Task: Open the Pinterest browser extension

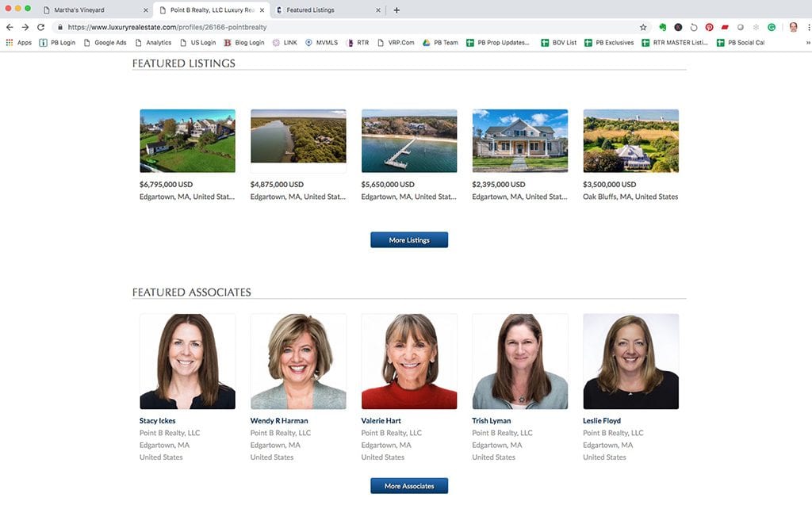Action: pyautogui.click(x=709, y=26)
